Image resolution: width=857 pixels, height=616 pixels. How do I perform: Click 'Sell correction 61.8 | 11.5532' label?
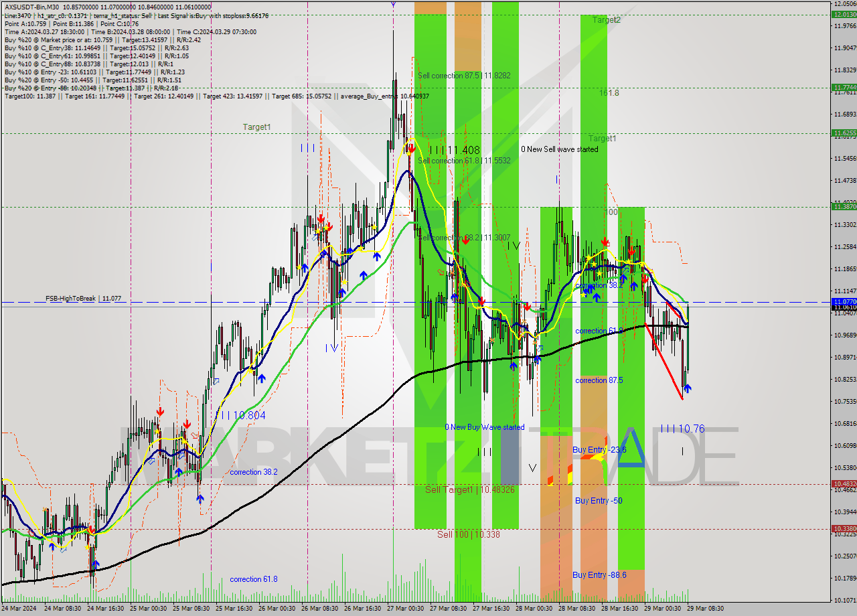coord(464,161)
